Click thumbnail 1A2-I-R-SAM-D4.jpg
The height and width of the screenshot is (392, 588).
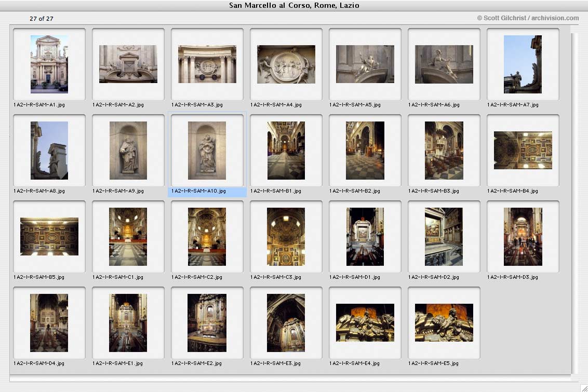[49, 322]
